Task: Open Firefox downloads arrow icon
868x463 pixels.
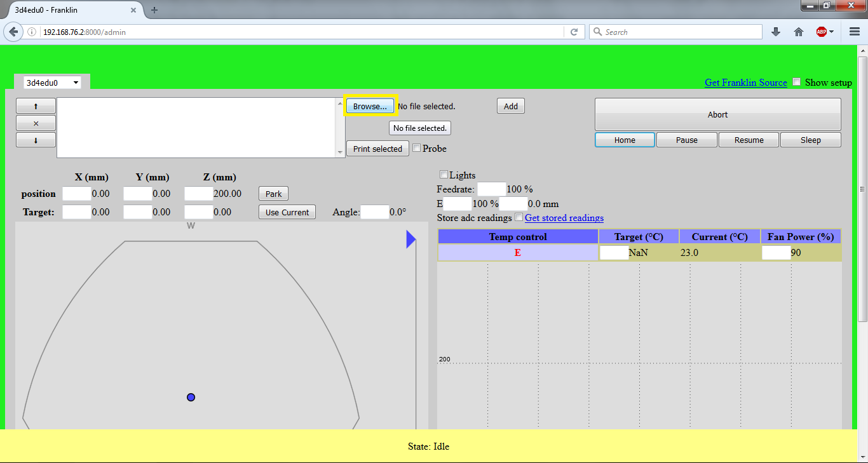Action: point(776,32)
